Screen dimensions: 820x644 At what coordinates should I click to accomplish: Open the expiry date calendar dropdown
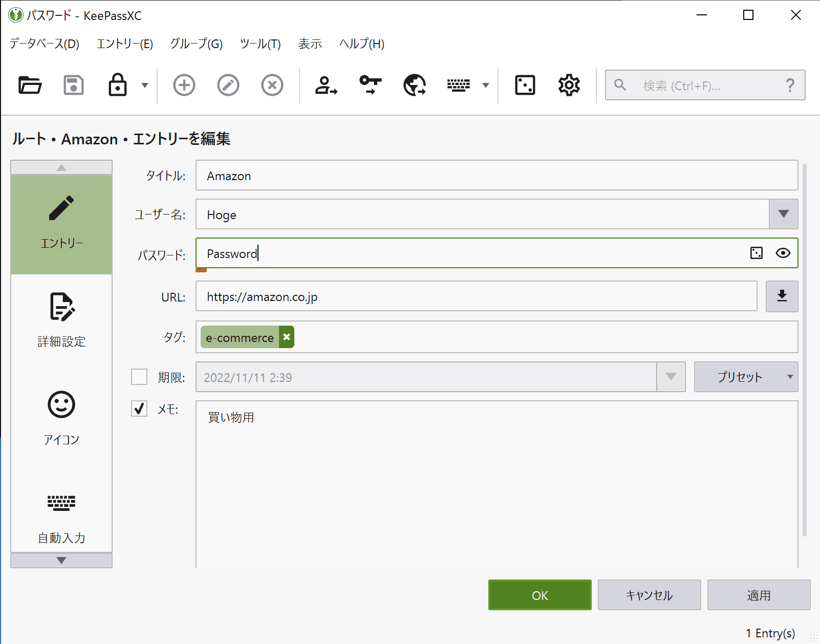click(671, 377)
